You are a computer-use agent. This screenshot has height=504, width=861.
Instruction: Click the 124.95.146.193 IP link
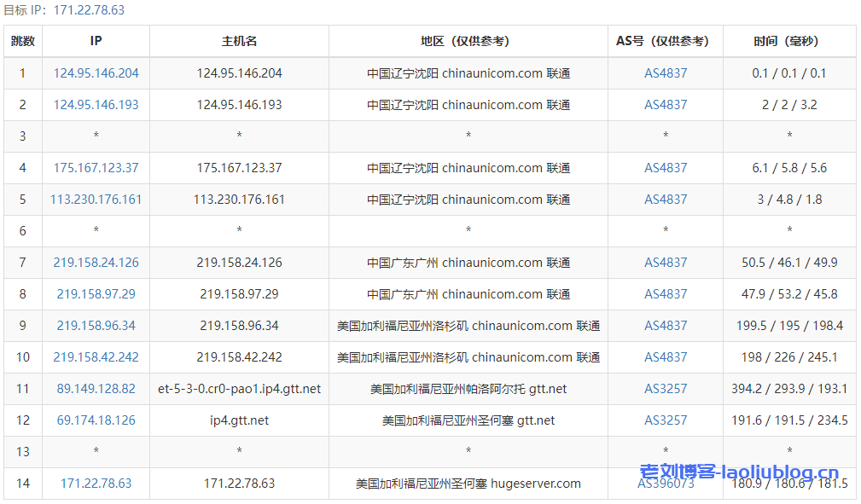click(x=96, y=105)
